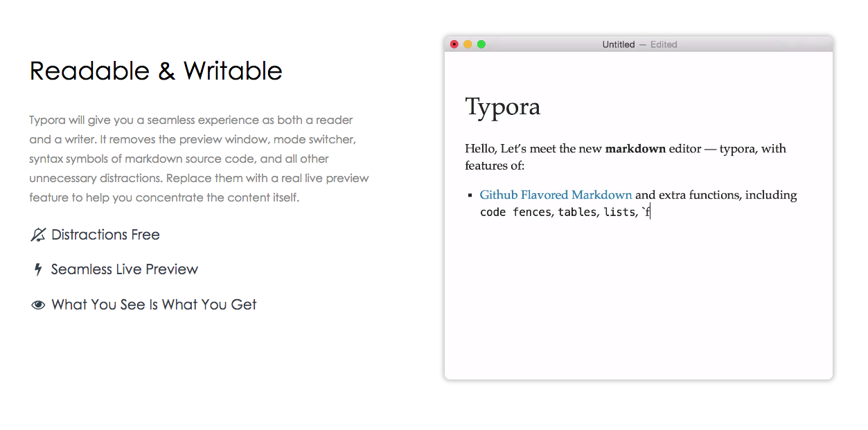The image size is (868, 430).
Task: Click the bold word markdown in editor
Action: [x=635, y=149]
